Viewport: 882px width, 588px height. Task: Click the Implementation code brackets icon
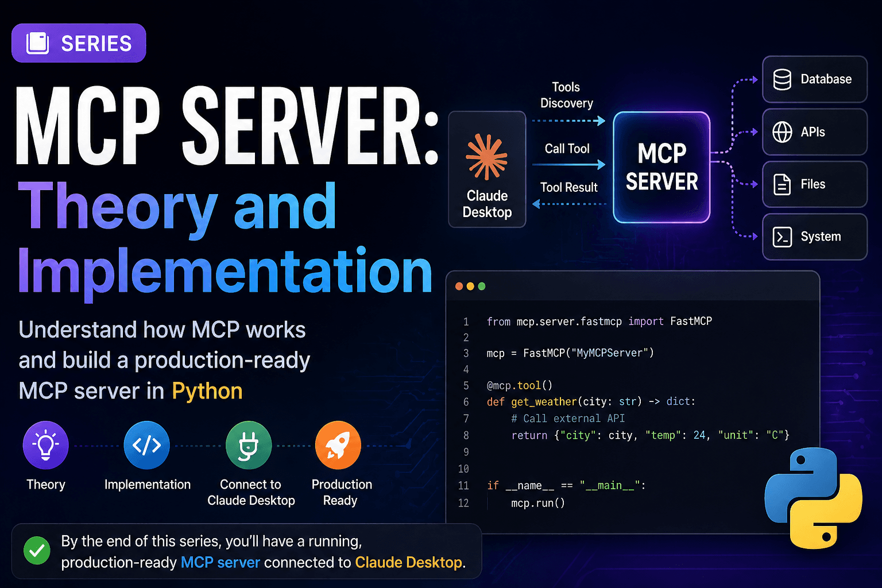146,446
